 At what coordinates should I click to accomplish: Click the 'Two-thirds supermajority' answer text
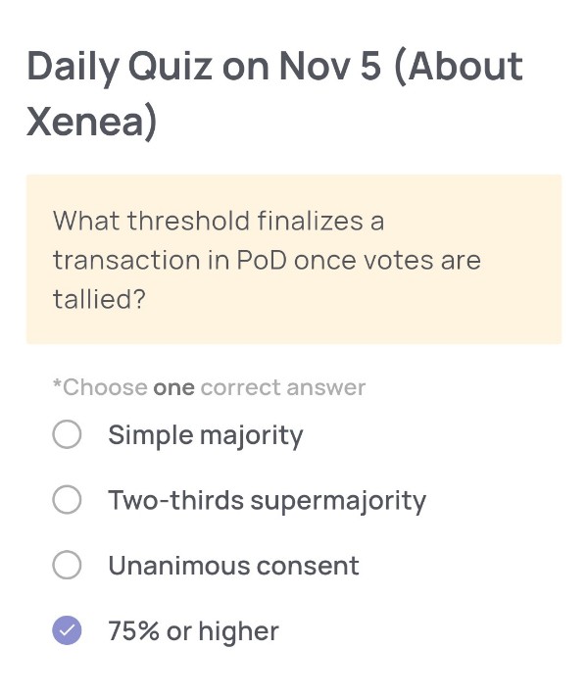tap(267, 500)
